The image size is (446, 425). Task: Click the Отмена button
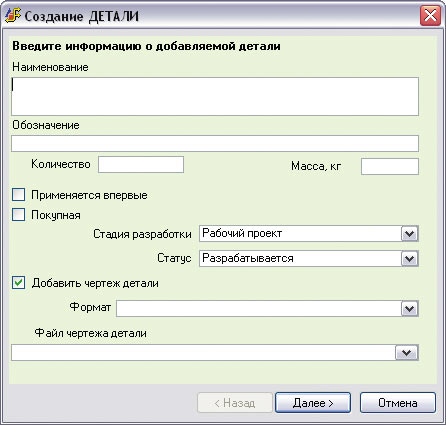pos(398,403)
